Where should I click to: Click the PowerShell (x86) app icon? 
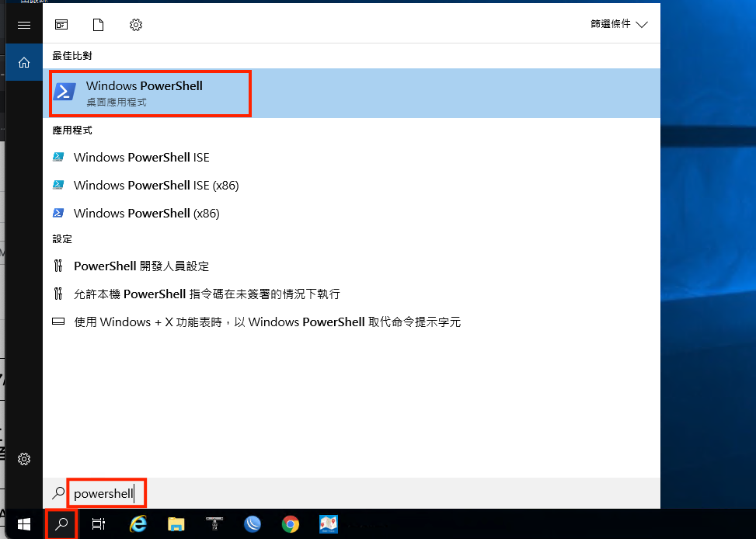click(58, 213)
